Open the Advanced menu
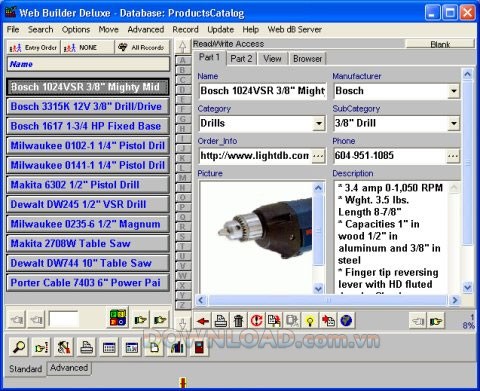 click(146, 29)
